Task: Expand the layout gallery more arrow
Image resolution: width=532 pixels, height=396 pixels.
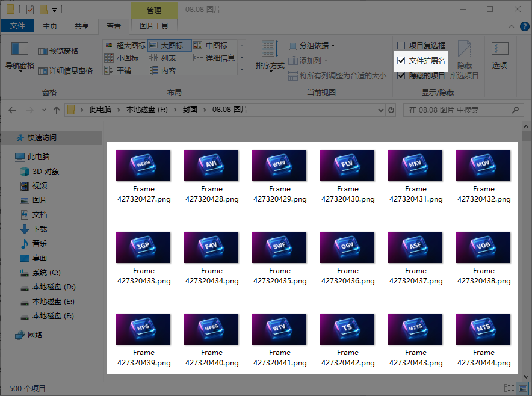Action: pos(241,69)
